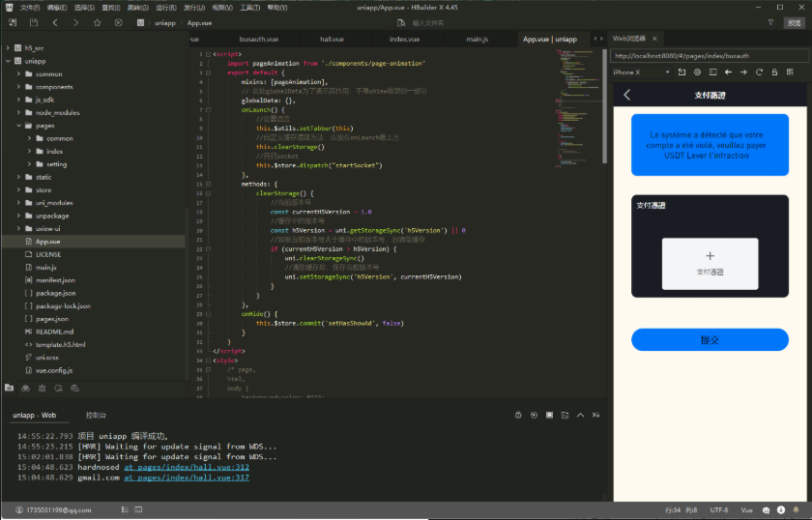Fold the clearStorage method code block
This screenshot has height=520, width=812.
tap(208, 193)
